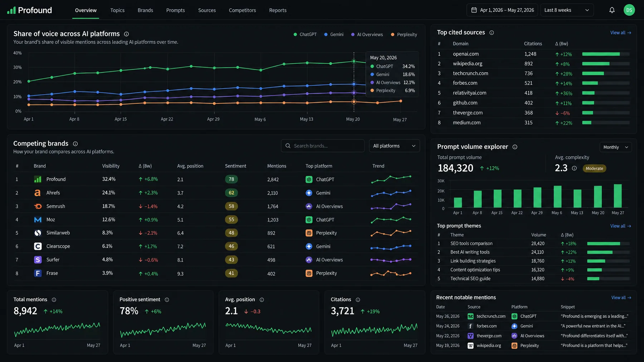Image resolution: width=644 pixels, height=362 pixels.
Task: Click the Search brands input field
Action: [323, 146]
